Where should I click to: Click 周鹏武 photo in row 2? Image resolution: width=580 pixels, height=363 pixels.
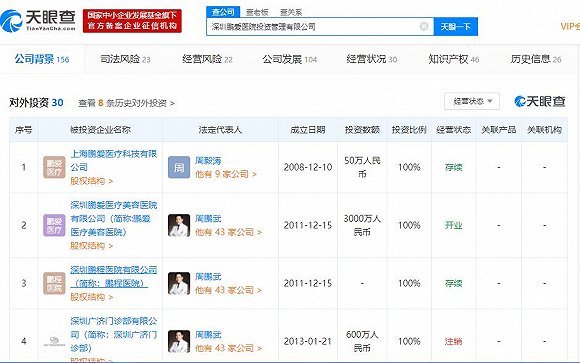(x=179, y=225)
